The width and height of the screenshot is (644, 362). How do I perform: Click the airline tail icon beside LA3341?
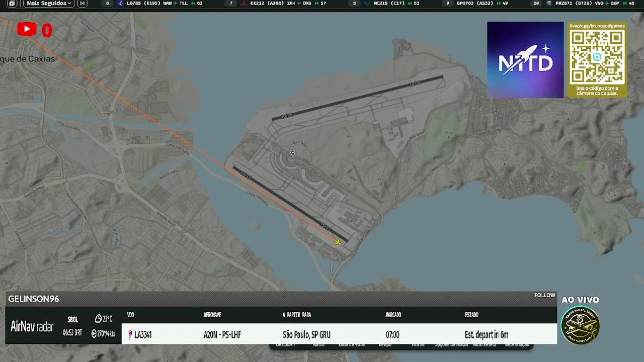coord(130,335)
